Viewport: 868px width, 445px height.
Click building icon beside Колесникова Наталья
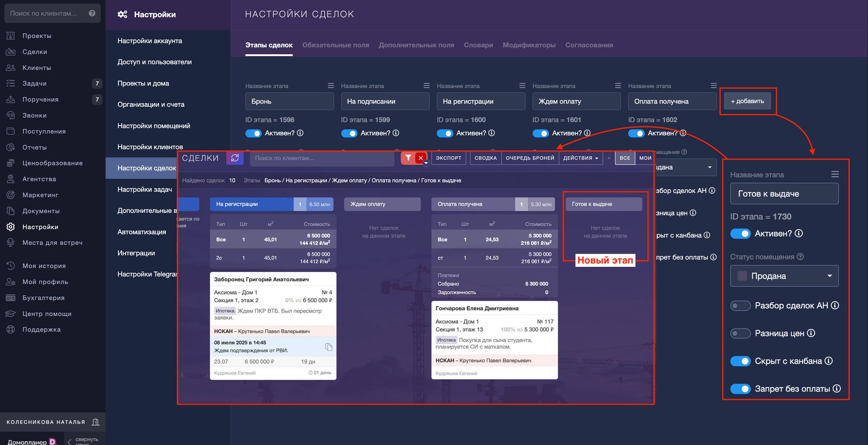(x=95, y=422)
